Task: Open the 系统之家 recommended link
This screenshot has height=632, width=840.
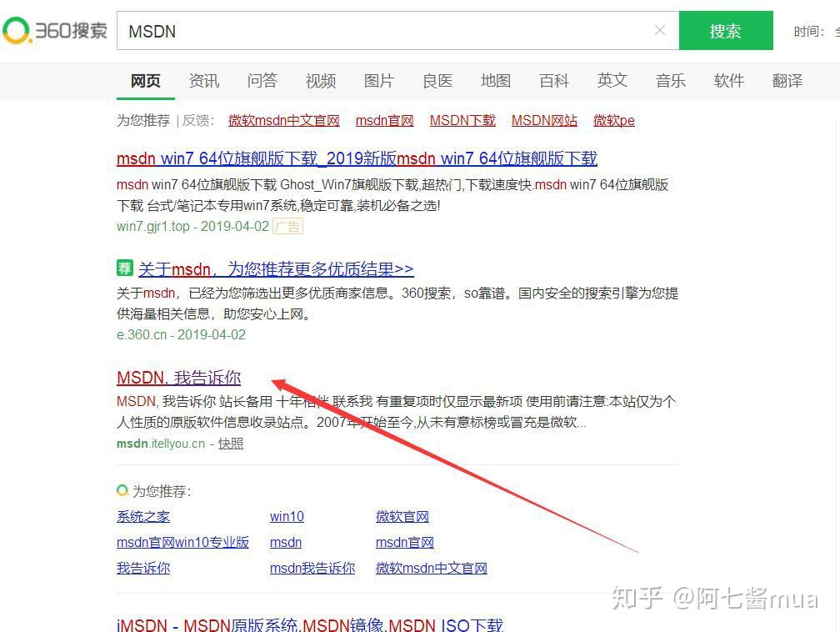Action: (x=142, y=516)
